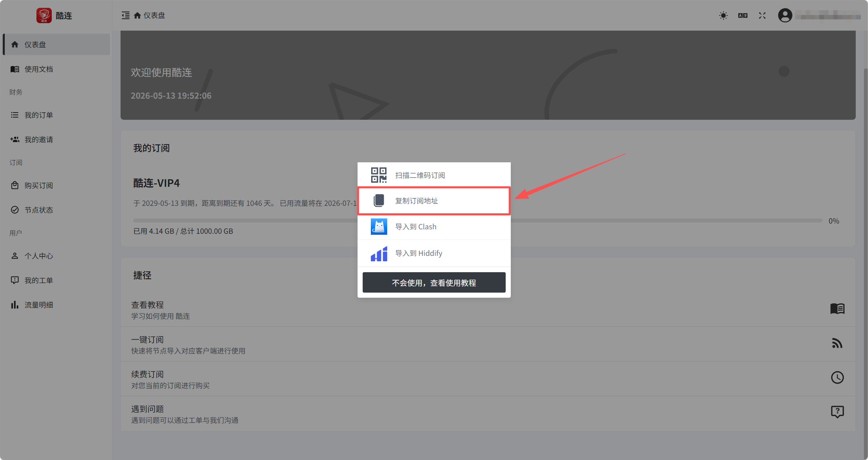Viewport: 868px width, 460px height.
Task: Open 购买订阅 sidebar item
Action: [x=57, y=185]
